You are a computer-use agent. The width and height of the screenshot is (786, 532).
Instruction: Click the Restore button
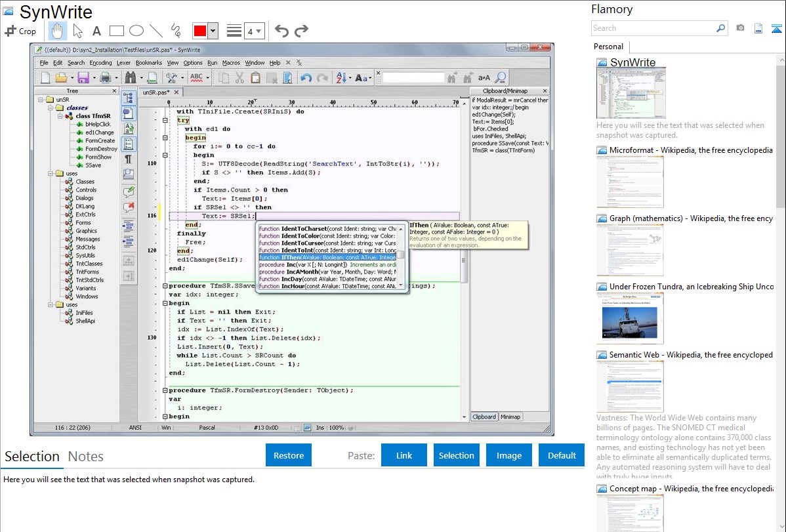[289, 455]
